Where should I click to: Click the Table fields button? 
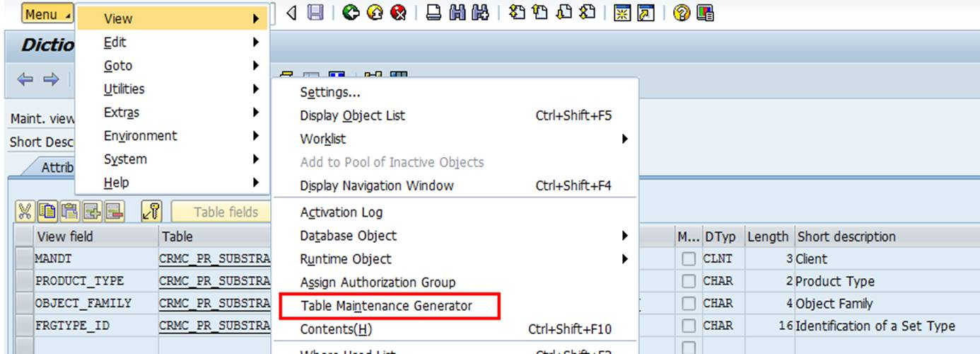tap(222, 211)
